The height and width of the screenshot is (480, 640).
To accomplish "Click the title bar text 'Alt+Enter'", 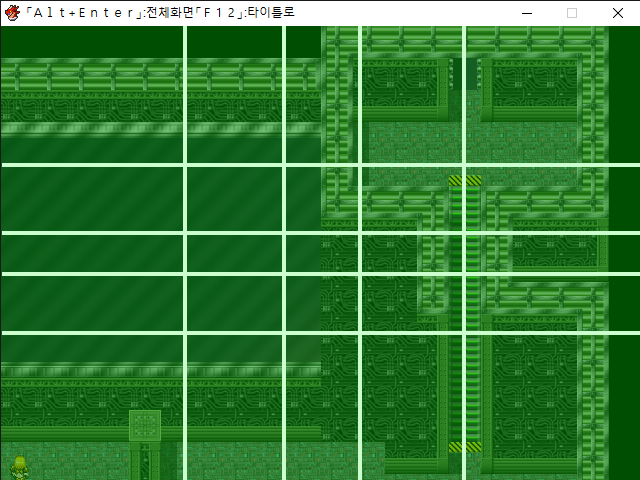I will [x=84, y=13].
